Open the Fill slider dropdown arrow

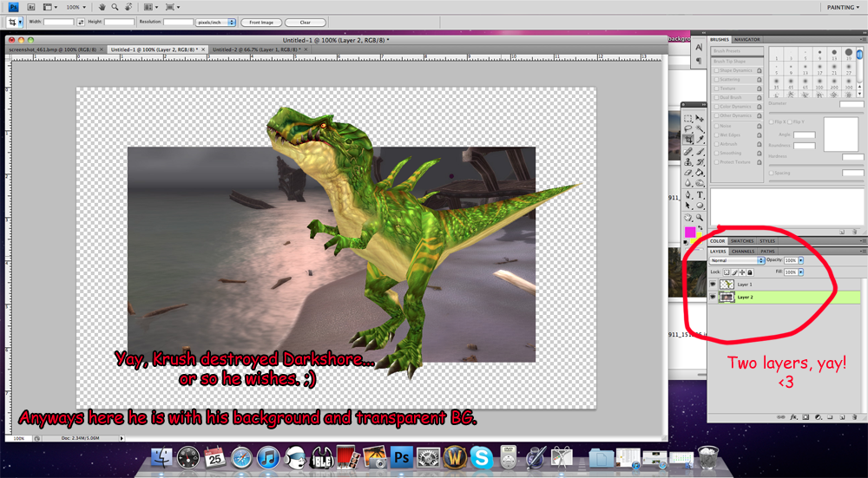pos(800,272)
